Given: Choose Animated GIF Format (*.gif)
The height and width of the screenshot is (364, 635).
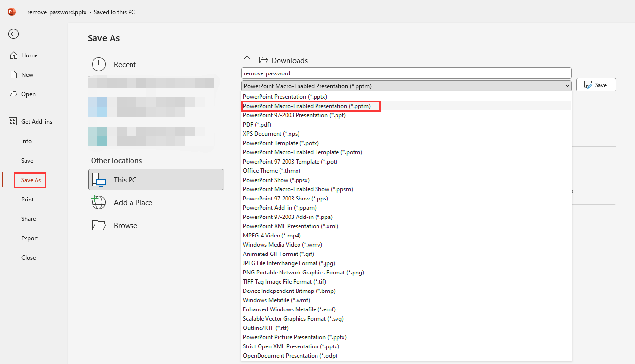Looking at the screenshot, I should point(406,254).
